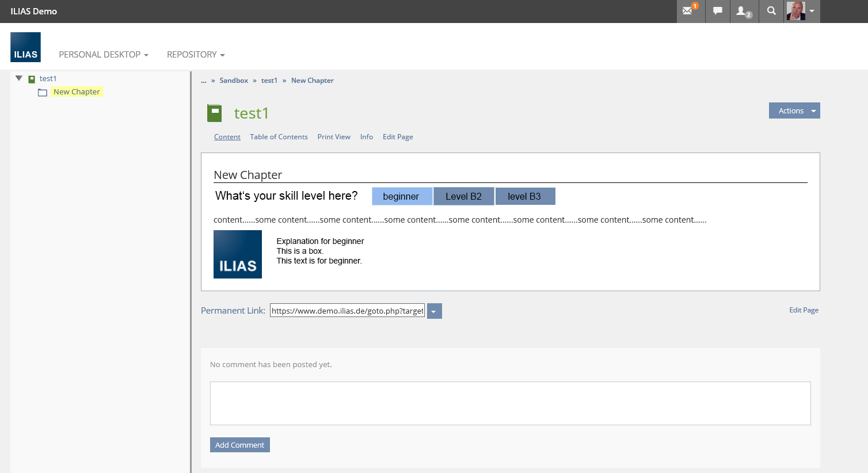Expand the permanent link dropdown arrow
Screen dimensions: 868x473
coord(434,311)
